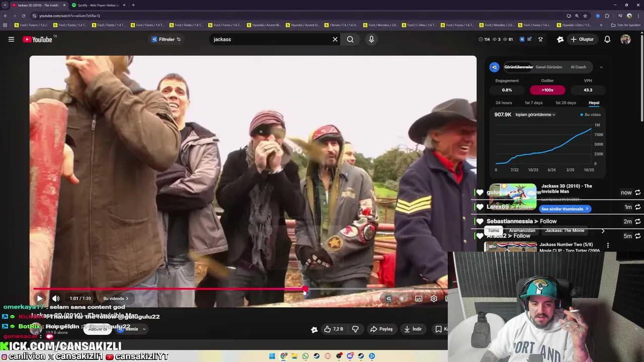
Task: Toggle subtitles in the player controls
Action: [419, 299]
